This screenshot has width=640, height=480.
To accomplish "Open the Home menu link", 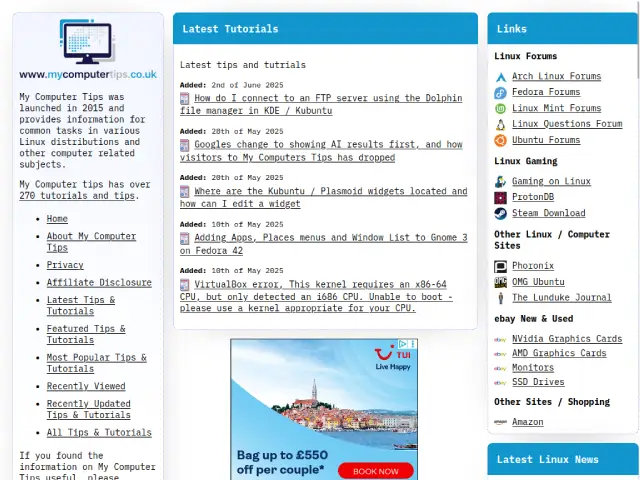I will [x=57, y=219].
